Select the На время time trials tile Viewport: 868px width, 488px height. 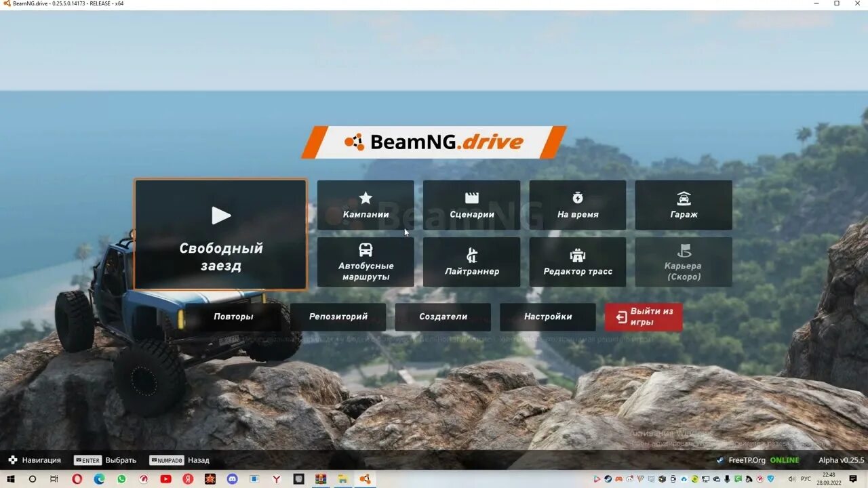click(578, 205)
